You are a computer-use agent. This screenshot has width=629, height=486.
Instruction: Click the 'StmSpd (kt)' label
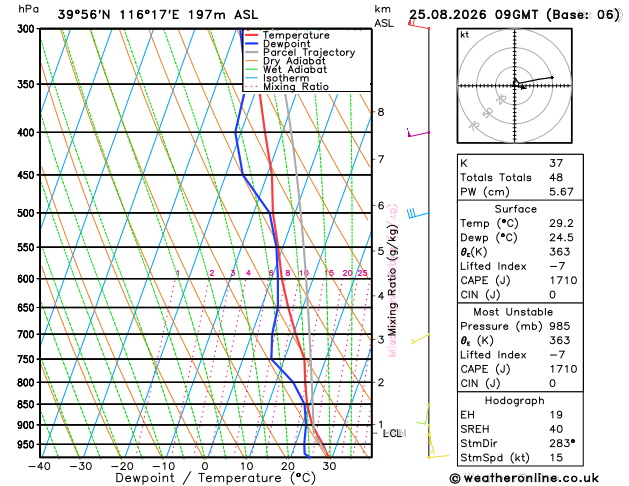(495, 458)
